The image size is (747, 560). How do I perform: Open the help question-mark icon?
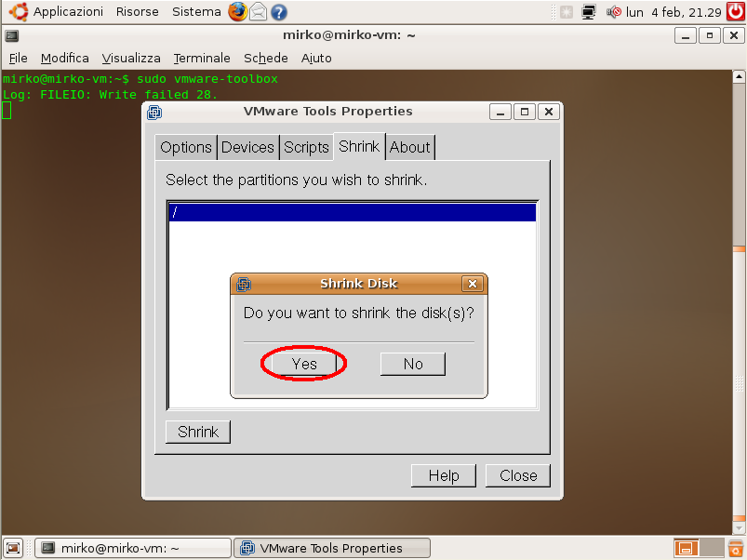tap(279, 12)
